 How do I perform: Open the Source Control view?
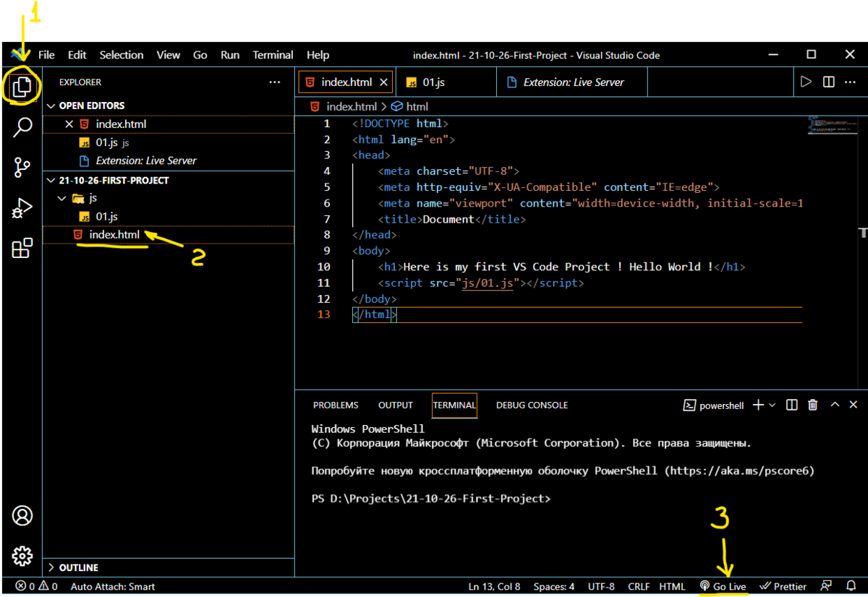coord(22,168)
